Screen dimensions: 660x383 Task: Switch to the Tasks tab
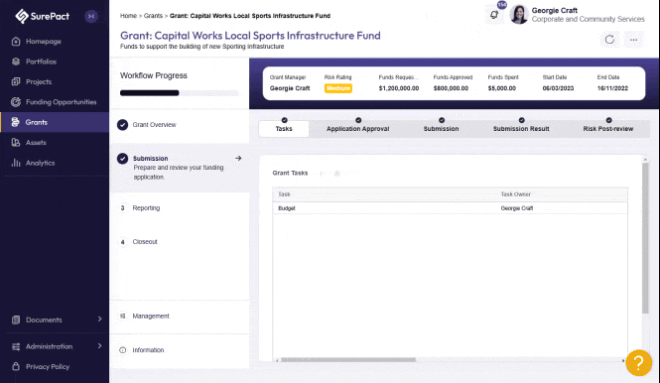284,128
